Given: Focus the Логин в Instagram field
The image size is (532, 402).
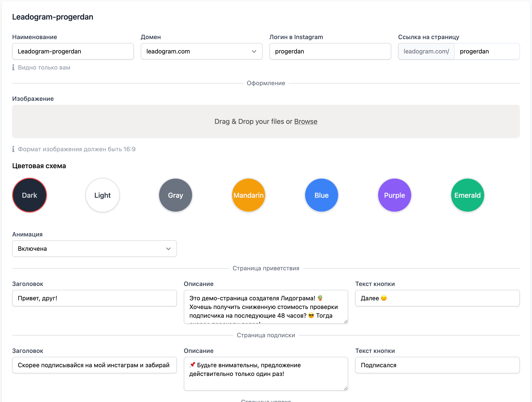Looking at the screenshot, I should [330, 51].
